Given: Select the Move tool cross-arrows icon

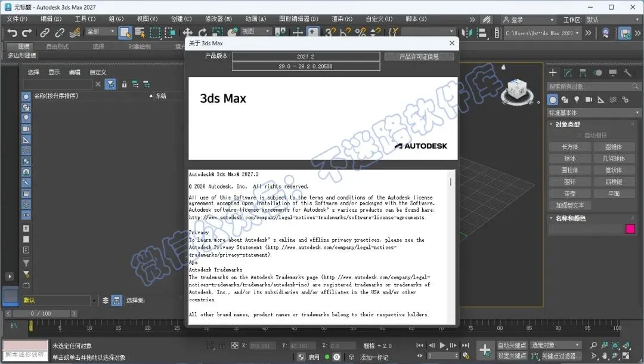Looking at the screenshot, I should pos(188,33).
